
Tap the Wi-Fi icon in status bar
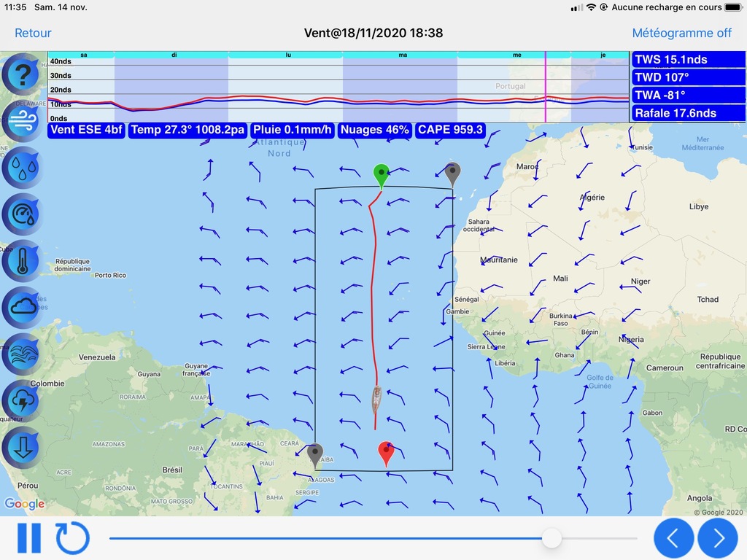point(591,7)
